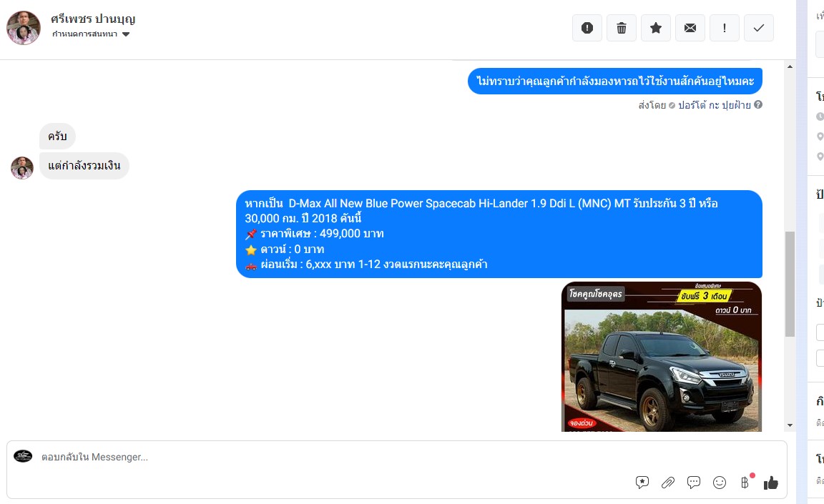Attach a file with paperclip icon

point(668,483)
